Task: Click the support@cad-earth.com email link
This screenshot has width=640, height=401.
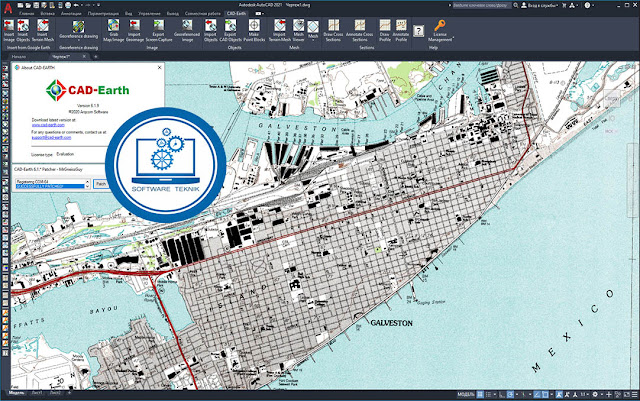Action: 51,138
